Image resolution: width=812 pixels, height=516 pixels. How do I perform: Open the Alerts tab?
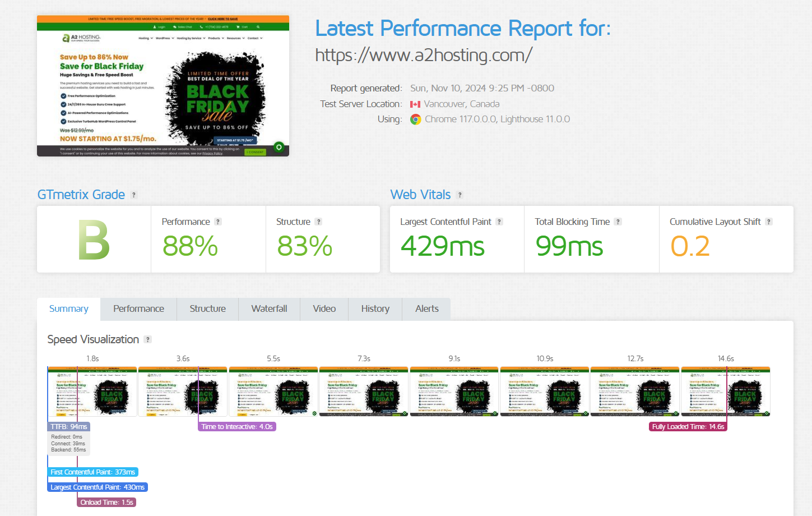[x=427, y=309]
